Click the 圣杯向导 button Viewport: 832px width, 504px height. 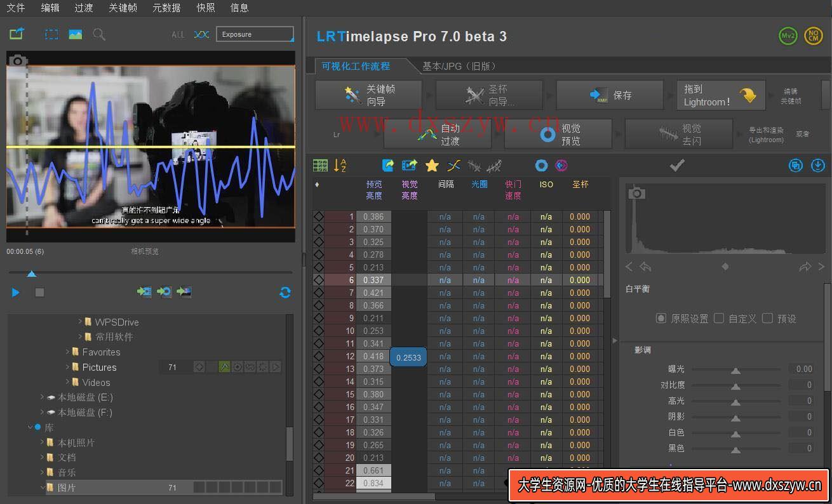[x=489, y=95]
